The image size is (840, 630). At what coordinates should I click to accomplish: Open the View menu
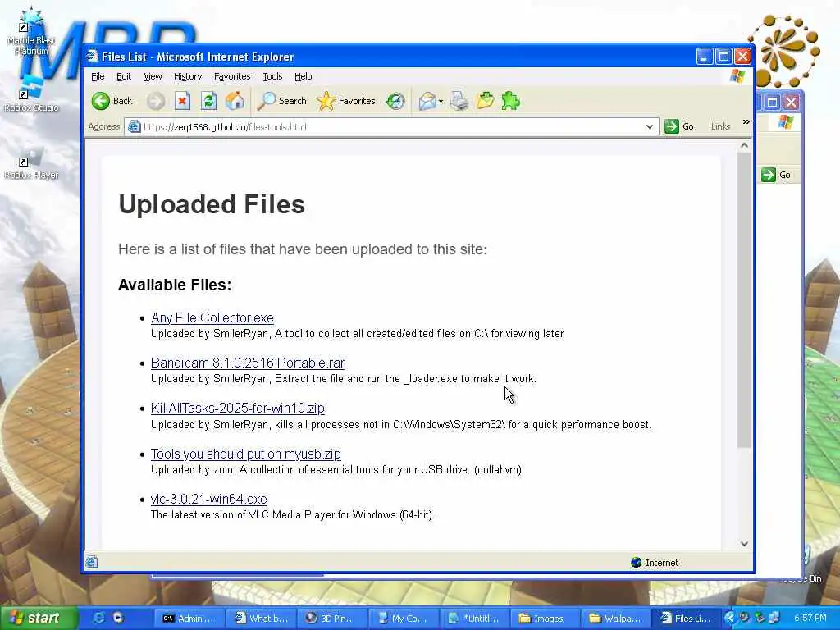tap(153, 76)
